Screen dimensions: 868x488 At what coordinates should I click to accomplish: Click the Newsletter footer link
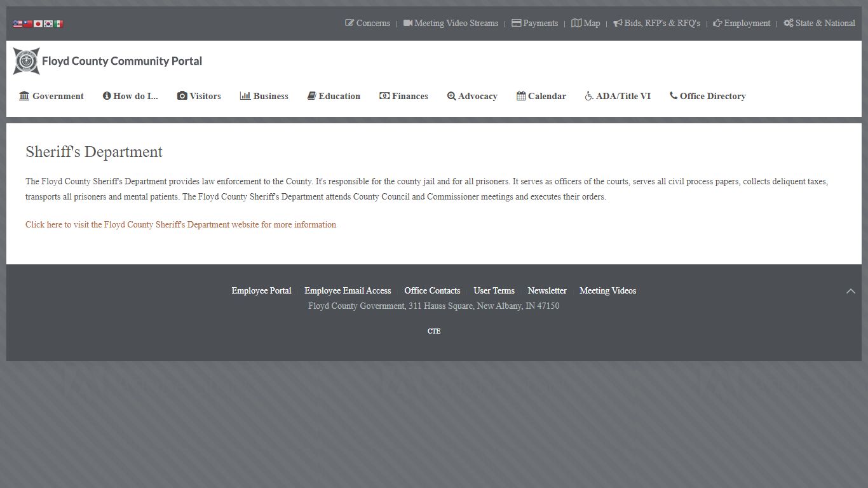tap(546, 290)
